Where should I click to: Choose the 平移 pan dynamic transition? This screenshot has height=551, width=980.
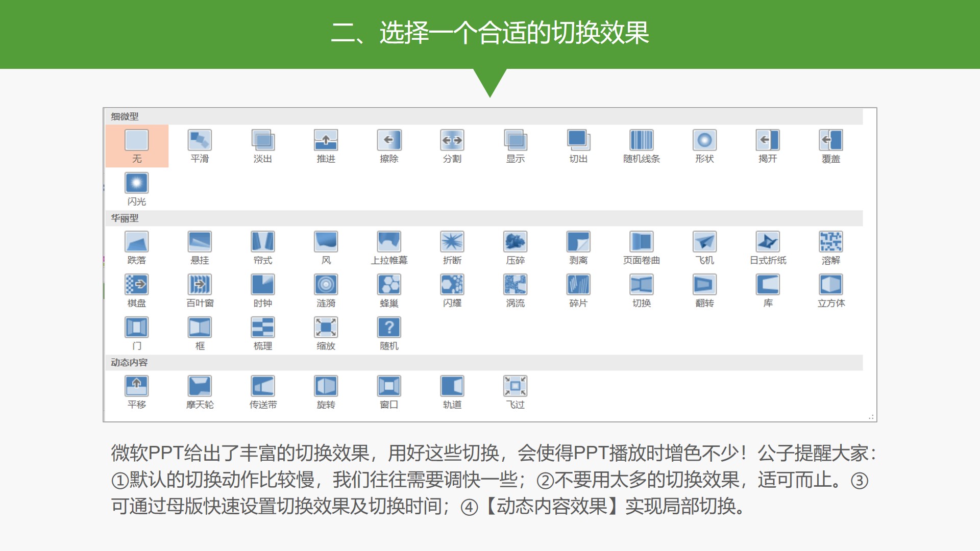point(137,392)
